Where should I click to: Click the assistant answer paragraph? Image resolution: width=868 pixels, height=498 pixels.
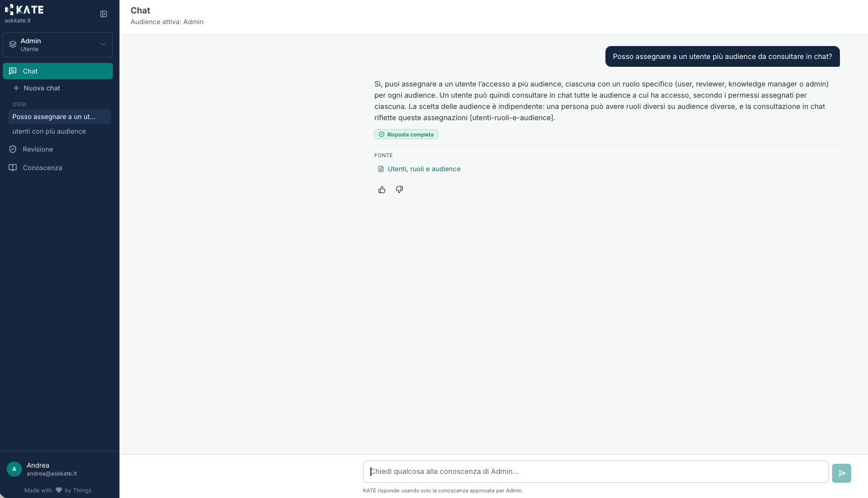(x=601, y=101)
